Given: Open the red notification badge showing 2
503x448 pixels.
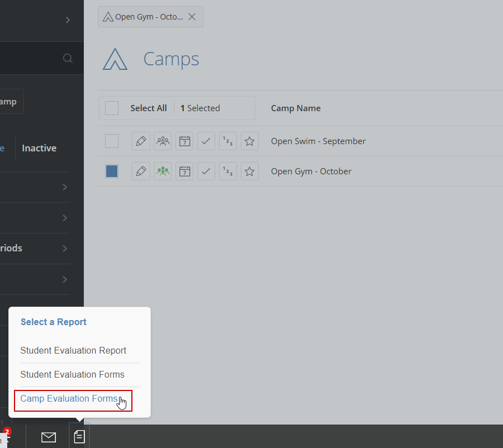Looking at the screenshot, I should [7, 432].
